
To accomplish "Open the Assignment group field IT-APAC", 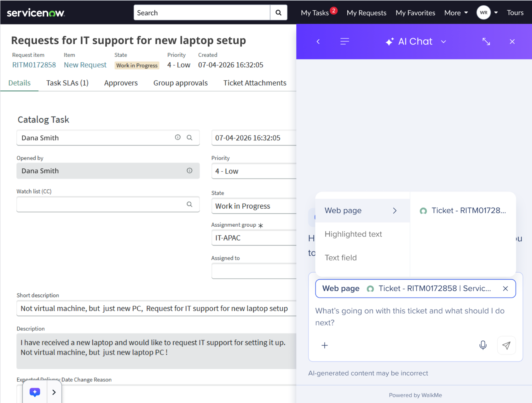I will pos(254,238).
